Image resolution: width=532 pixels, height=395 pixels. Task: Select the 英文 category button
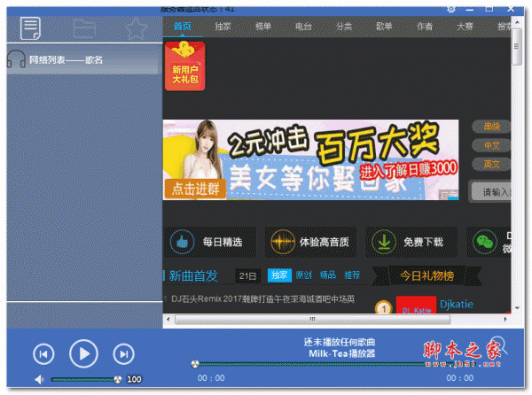[491, 165]
